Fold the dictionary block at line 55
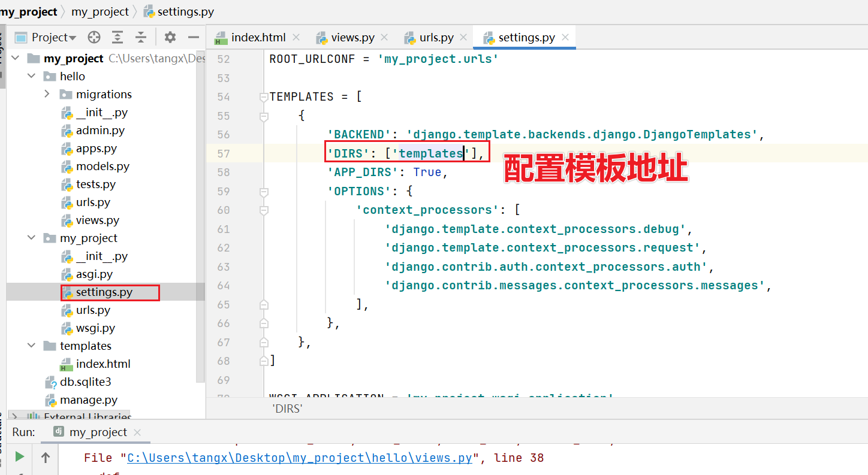 coord(263,116)
